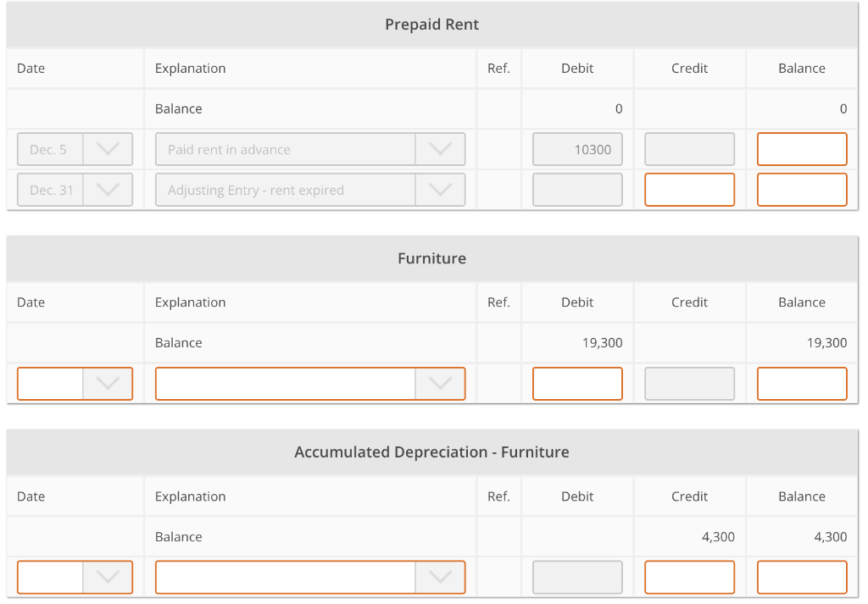Click the chevron beside 'Adjusting Entry - rent expired'

pos(440,189)
